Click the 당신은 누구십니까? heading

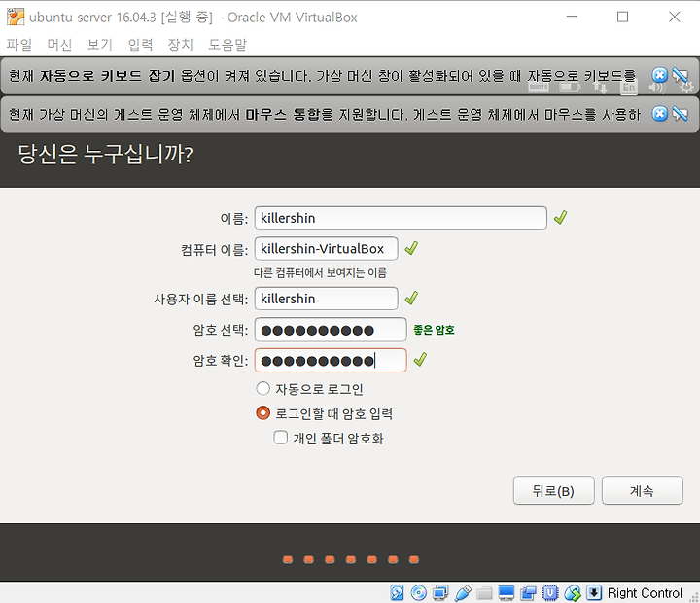tap(105, 154)
